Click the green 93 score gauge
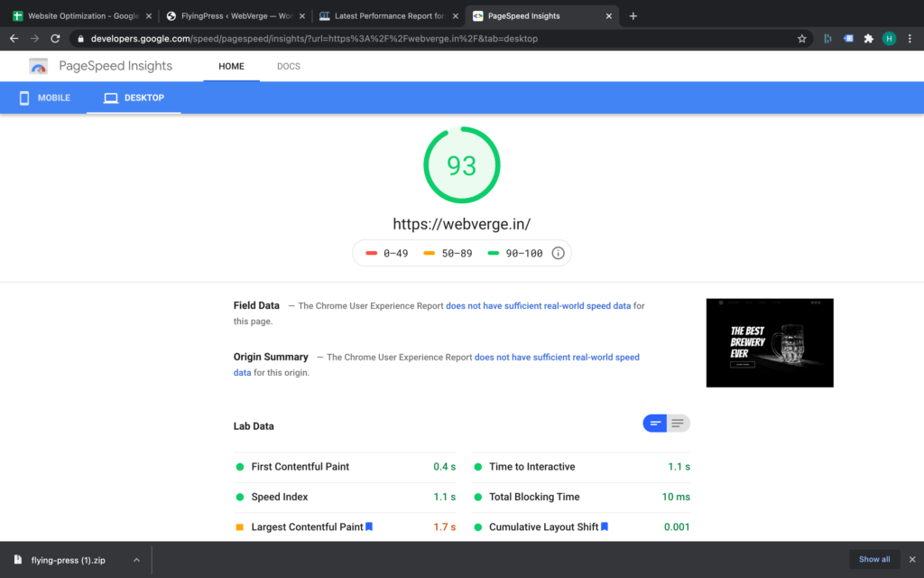924x578 pixels. 461,164
